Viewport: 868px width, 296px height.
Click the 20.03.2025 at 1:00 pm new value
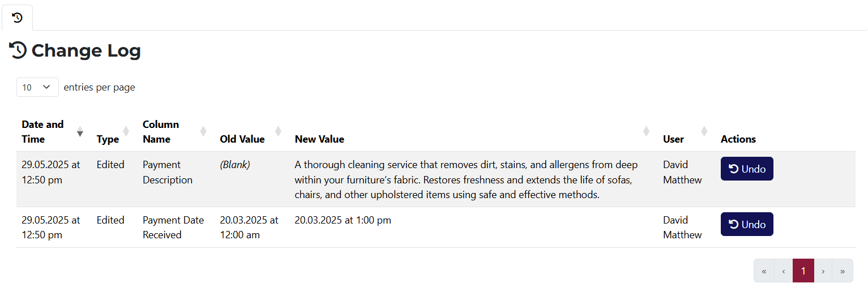343,220
